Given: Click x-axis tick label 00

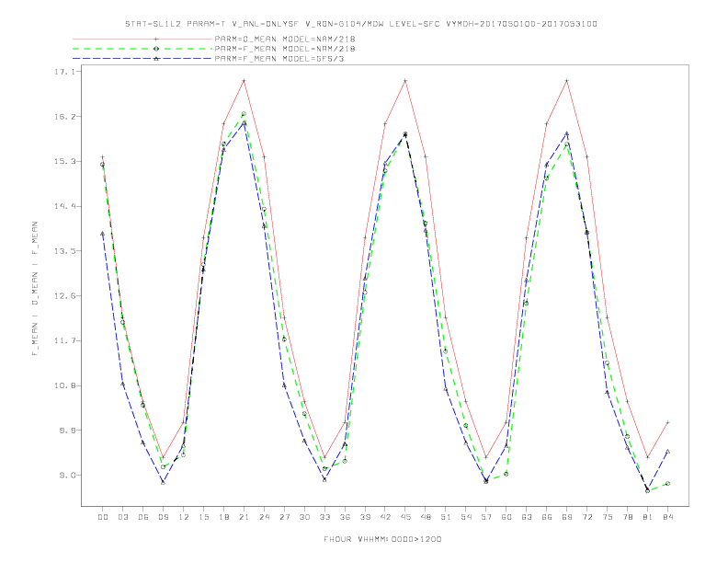Looking at the screenshot, I should (103, 517).
